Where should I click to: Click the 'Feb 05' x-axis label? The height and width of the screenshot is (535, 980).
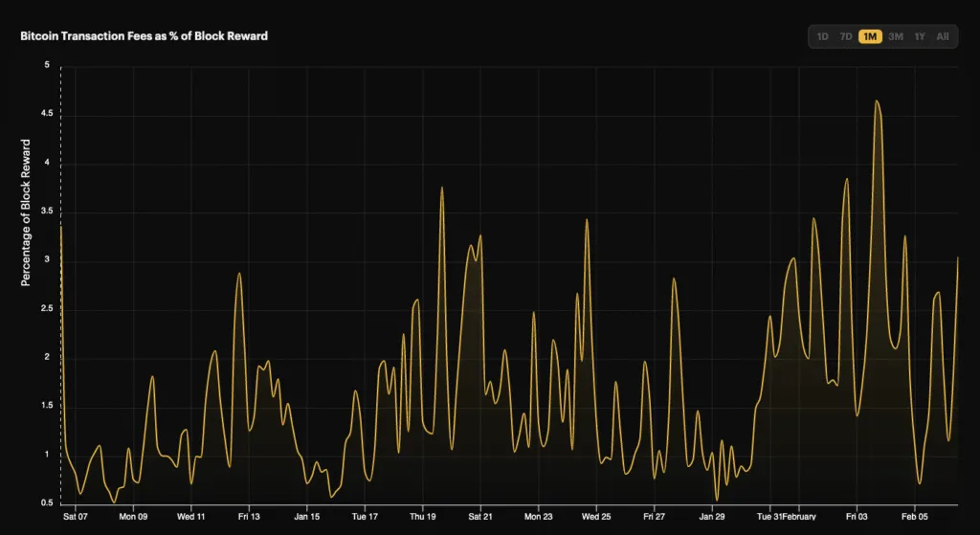(914, 517)
